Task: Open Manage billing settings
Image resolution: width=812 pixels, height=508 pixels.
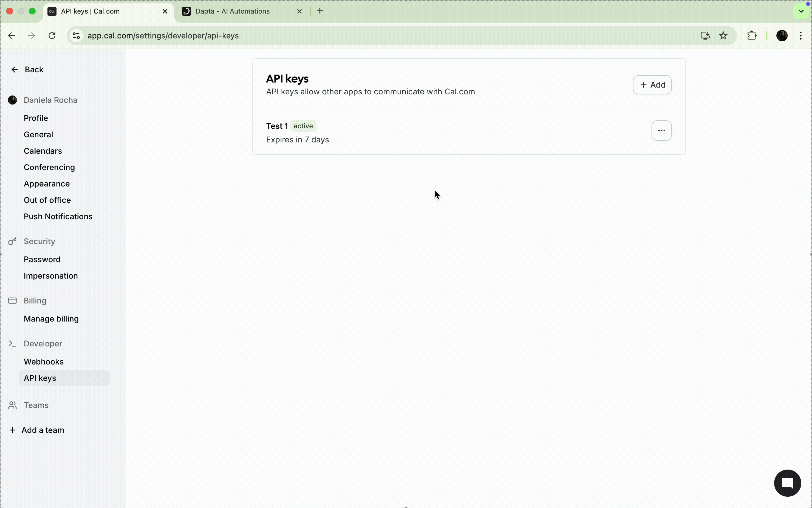Action: 51,318
